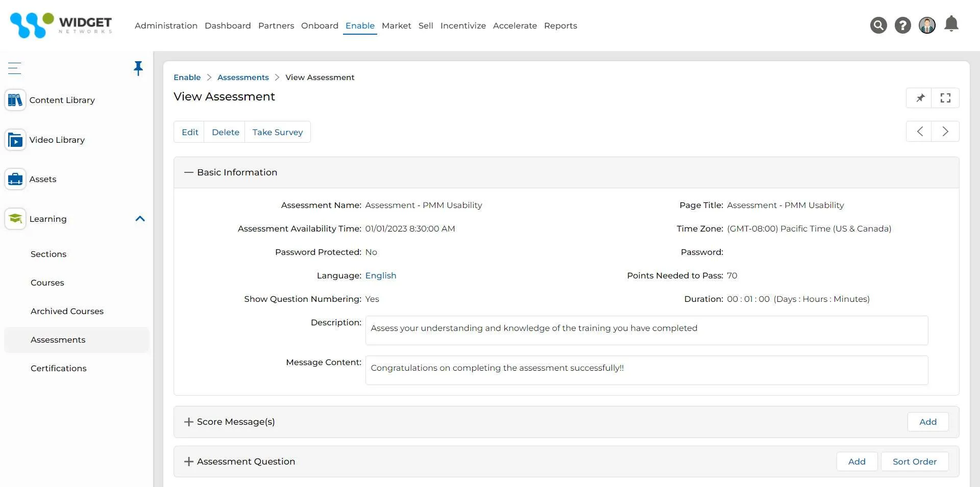Screen dimensions: 980x487
Task: Go to next assessment arrow
Action: click(x=945, y=132)
